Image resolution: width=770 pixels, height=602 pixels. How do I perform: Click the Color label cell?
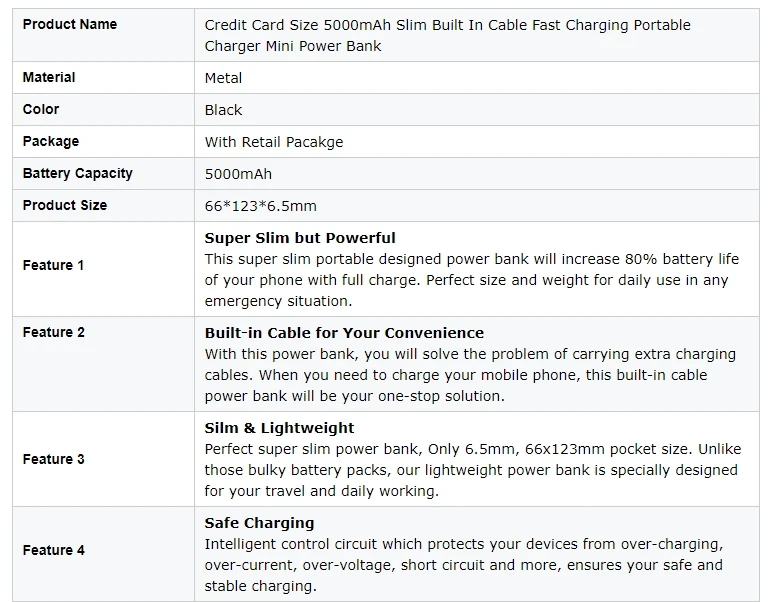(x=103, y=109)
